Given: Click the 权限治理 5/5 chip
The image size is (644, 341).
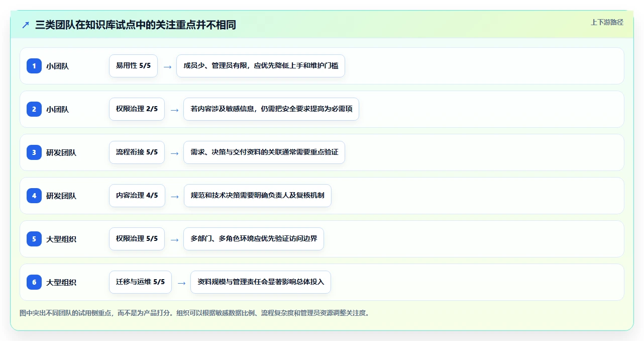Looking at the screenshot, I should (137, 239).
